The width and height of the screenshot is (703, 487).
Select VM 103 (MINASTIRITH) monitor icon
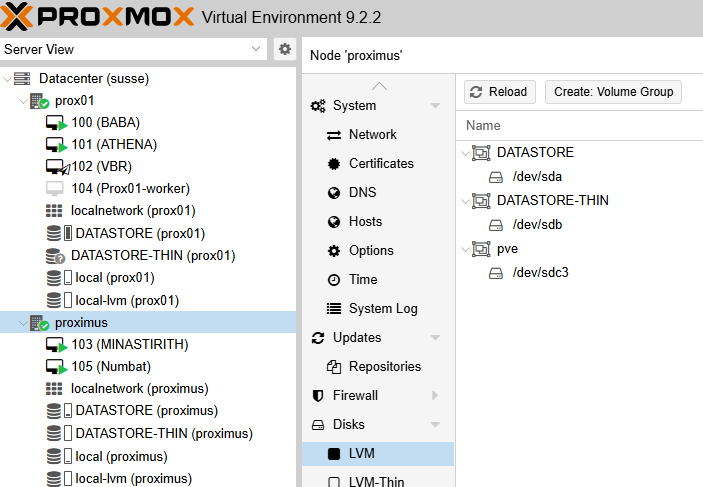click(56, 345)
